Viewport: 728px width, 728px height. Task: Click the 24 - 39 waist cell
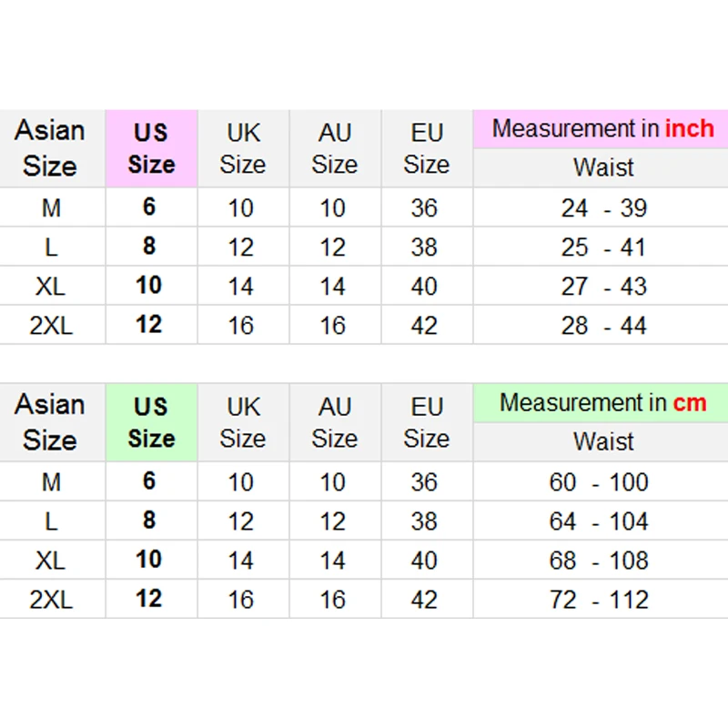[602, 208]
